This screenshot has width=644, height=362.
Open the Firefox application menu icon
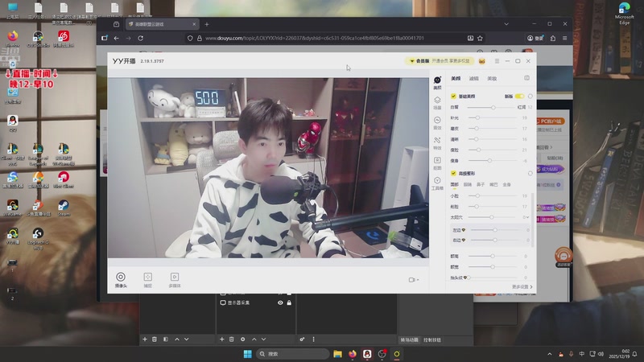point(565,38)
